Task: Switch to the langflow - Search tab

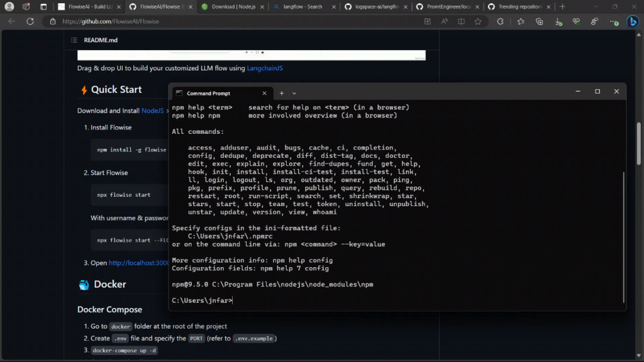Action: tap(302, 7)
